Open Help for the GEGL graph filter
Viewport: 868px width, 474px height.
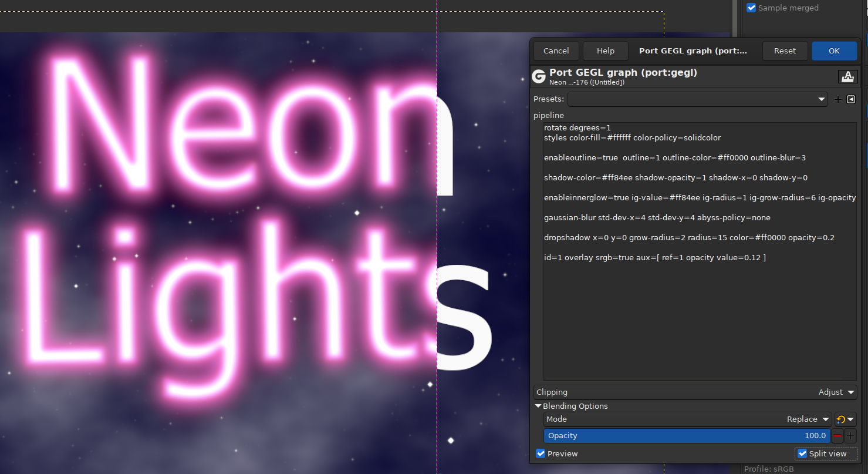(606, 51)
